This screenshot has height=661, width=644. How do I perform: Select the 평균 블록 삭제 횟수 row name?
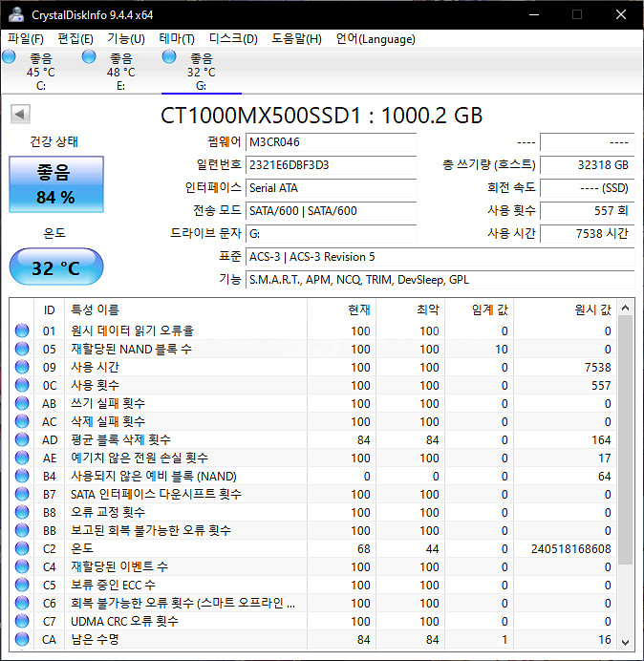120,439
